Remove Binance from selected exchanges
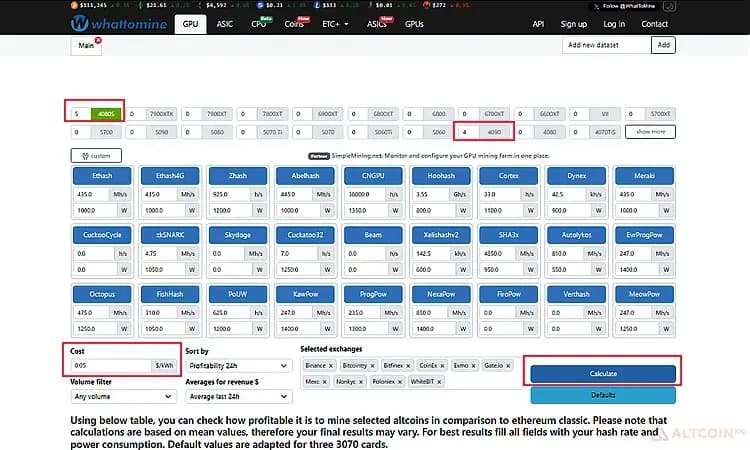 [331, 366]
